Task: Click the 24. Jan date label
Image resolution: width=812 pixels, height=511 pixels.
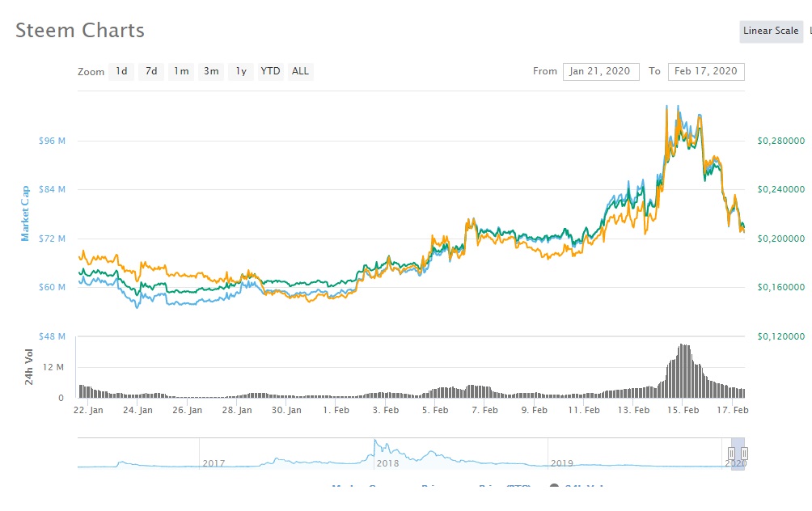Action: point(137,410)
